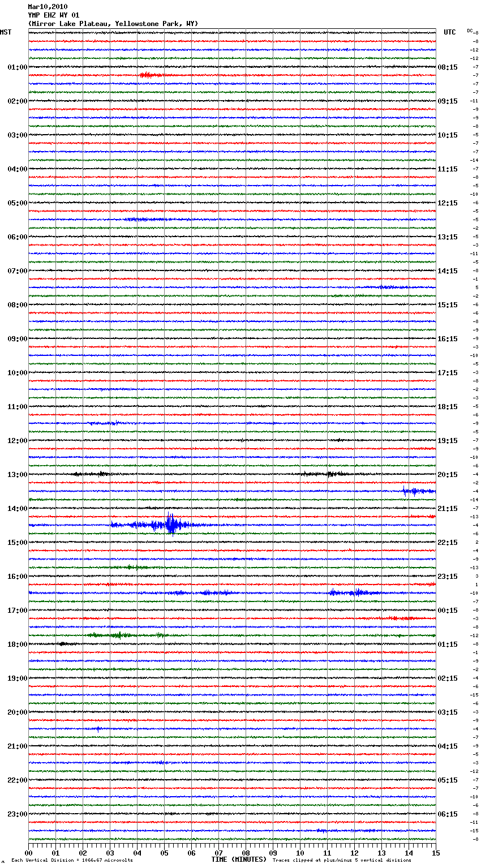Click the 10:15 UTC time label
The width and height of the screenshot is (481, 868).
(448, 135)
